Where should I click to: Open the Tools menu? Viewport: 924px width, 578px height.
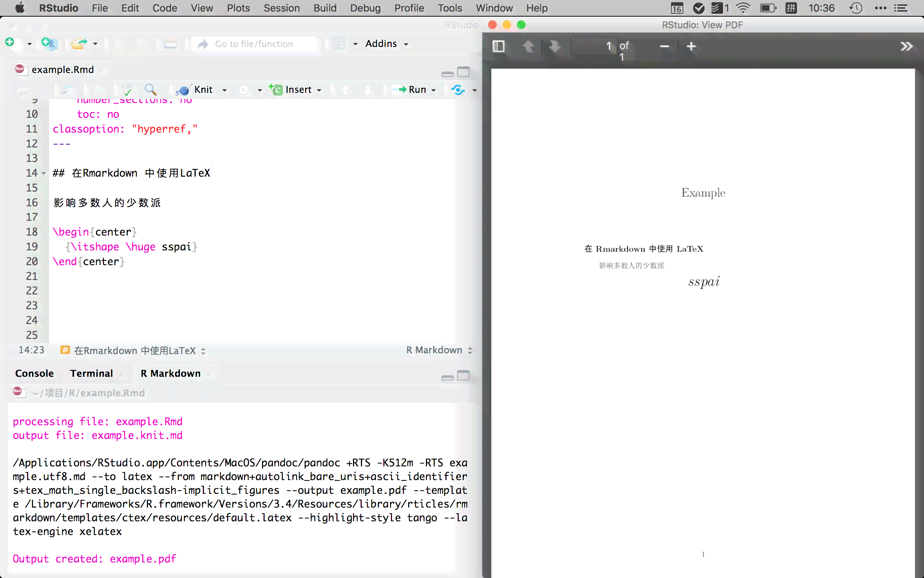click(450, 8)
